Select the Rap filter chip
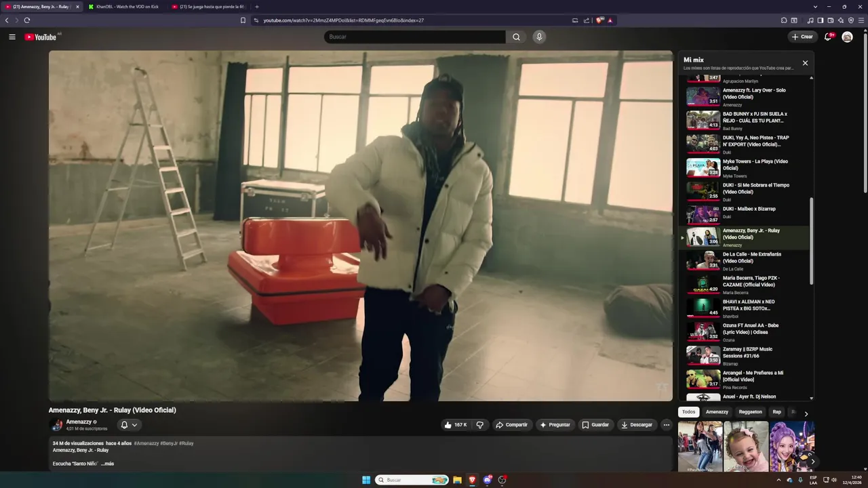The height and width of the screenshot is (488, 868). [776, 412]
